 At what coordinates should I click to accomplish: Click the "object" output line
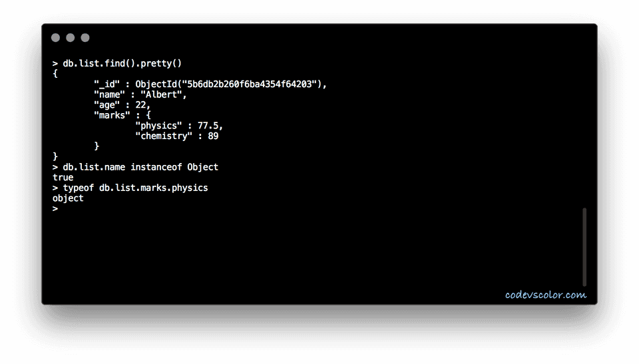68,198
